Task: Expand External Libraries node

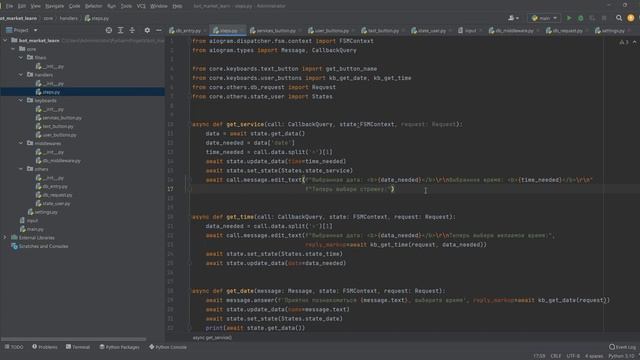Action: tap(5, 238)
